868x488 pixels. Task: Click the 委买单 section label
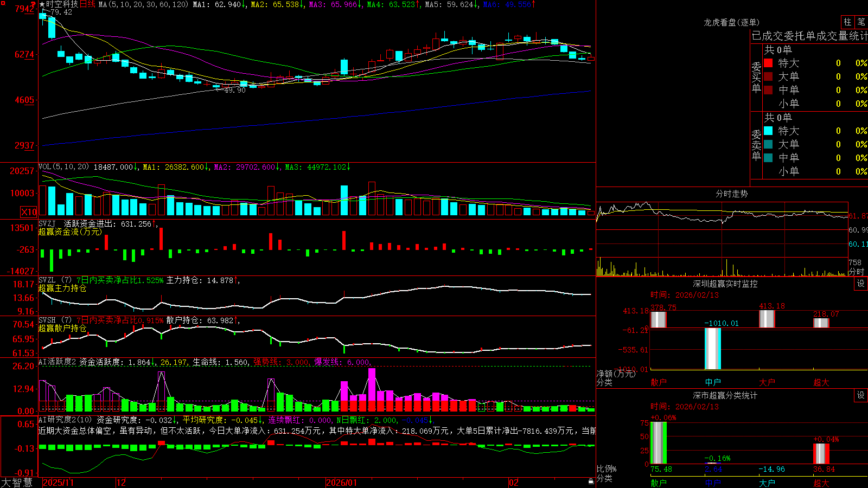(x=756, y=77)
